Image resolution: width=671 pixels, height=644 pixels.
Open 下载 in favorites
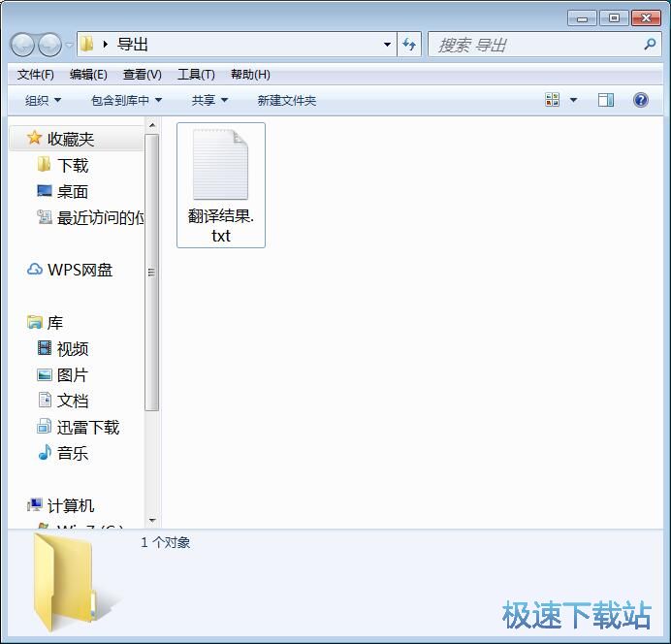pos(73,165)
